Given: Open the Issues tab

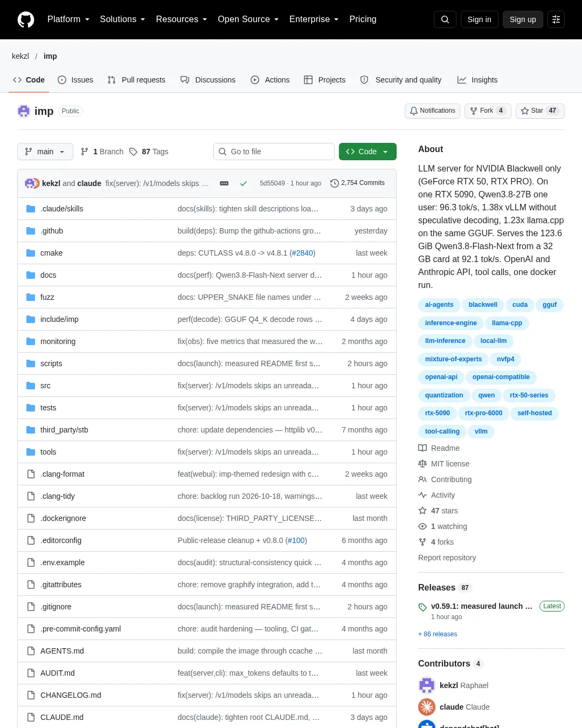Looking at the screenshot, I should 75,80.
